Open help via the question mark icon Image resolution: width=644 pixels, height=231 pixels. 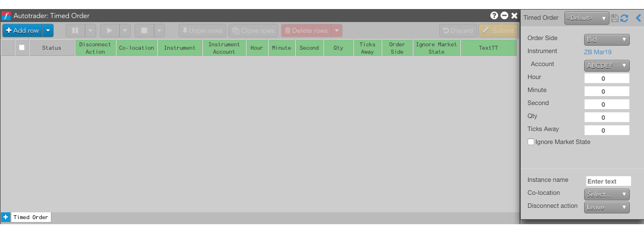pyautogui.click(x=494, y=16)
